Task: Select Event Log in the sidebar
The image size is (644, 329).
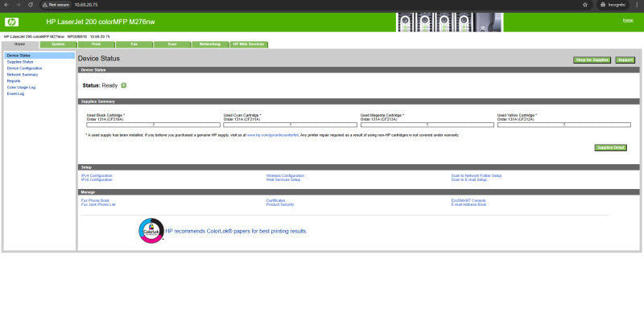Action: tap(15, 93)
